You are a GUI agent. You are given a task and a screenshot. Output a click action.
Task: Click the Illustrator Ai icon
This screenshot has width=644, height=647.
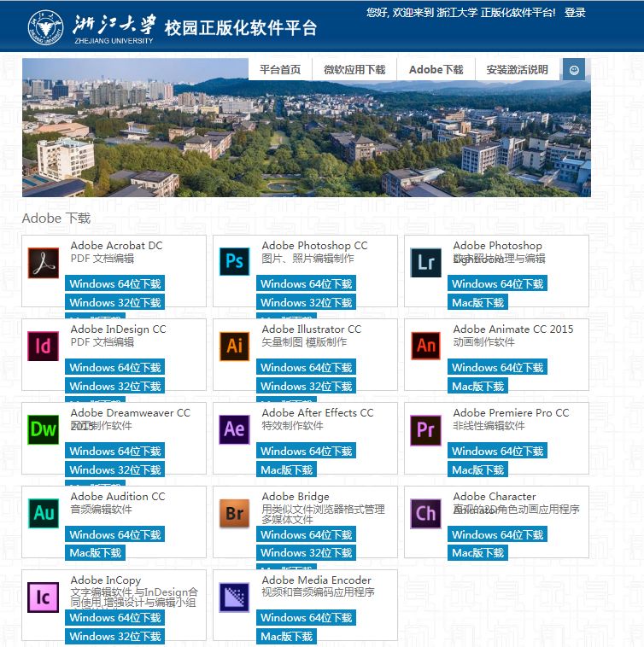[235, 347]
